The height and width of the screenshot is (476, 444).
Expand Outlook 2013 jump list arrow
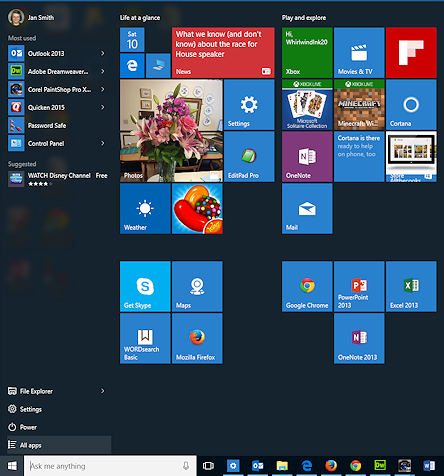(103, 53)
